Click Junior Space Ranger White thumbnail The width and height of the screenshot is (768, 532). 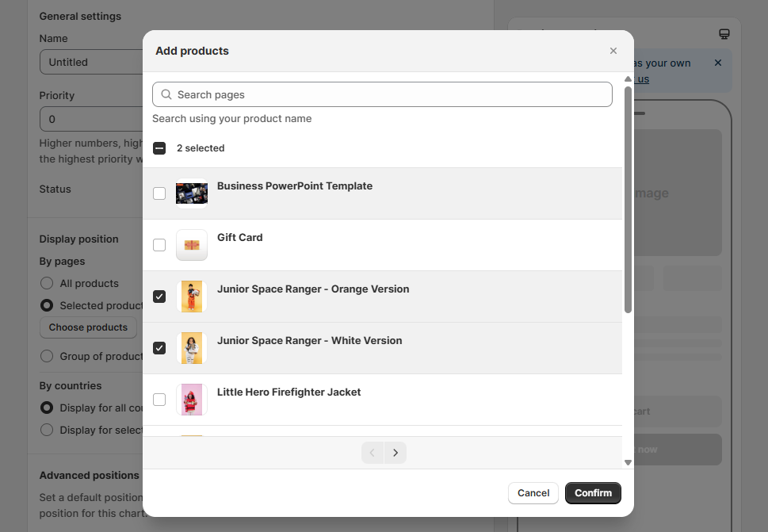tap(192, 348)
